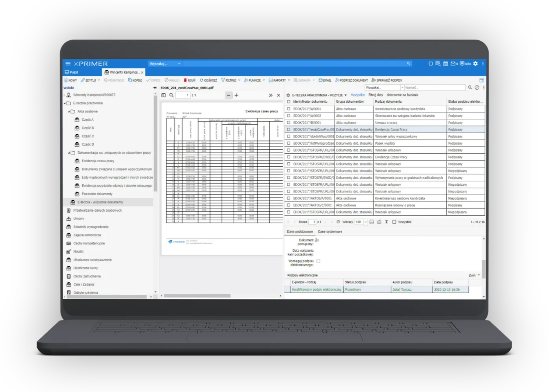Click EMAIL envelope toolbar button
Screen dimensions: 549x392
tap(325, 80)
